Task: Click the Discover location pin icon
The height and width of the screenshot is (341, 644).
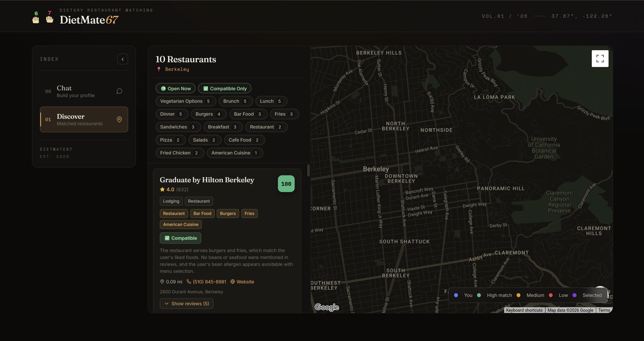Action: tap(119, 120)
